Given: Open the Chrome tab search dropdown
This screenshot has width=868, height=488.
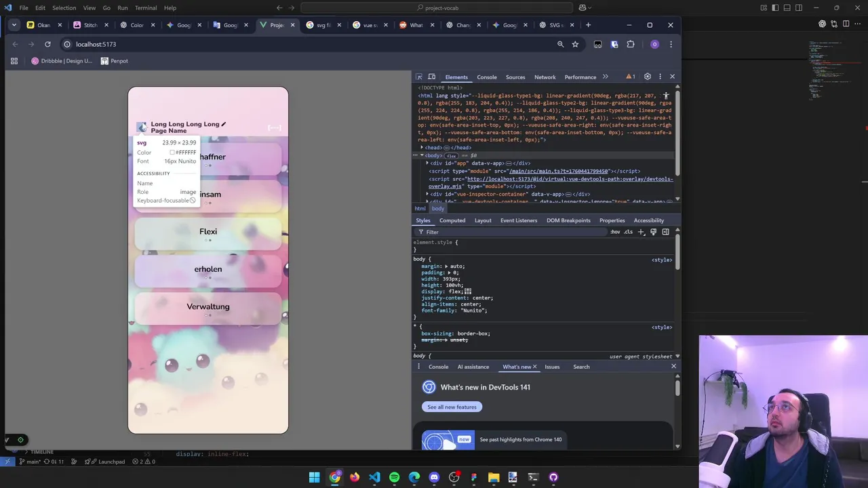Looking at the screenshot, I should click(x=14, y=25).
